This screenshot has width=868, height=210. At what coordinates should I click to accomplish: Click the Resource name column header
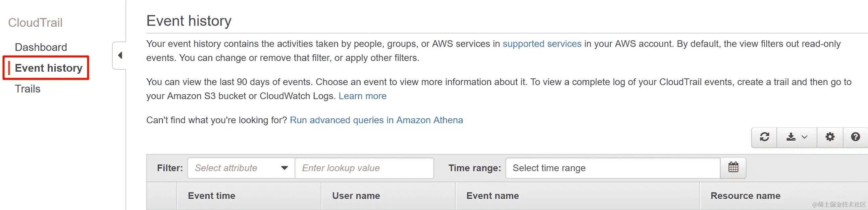pos(745,196)
